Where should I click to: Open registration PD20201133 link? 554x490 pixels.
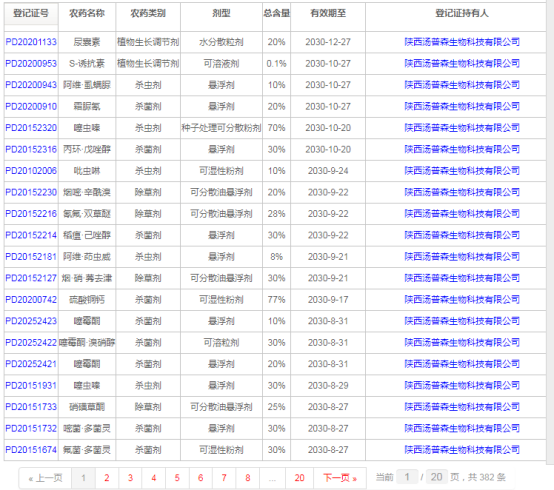pos(31,42)
